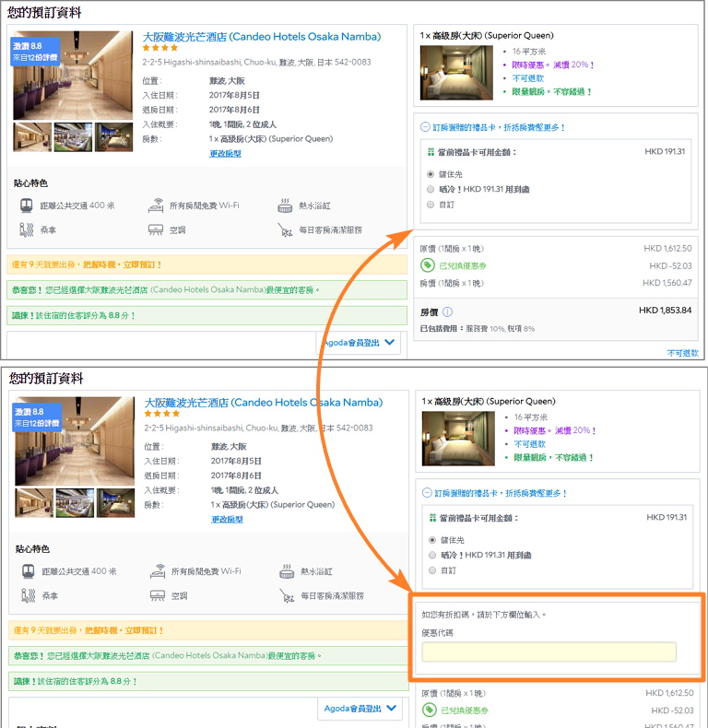This screenshot has height=728, width=708.
Task: Click the gift card icon beside 當前禮品卡可用金額 in upper panel
Action: pos(431,152)
